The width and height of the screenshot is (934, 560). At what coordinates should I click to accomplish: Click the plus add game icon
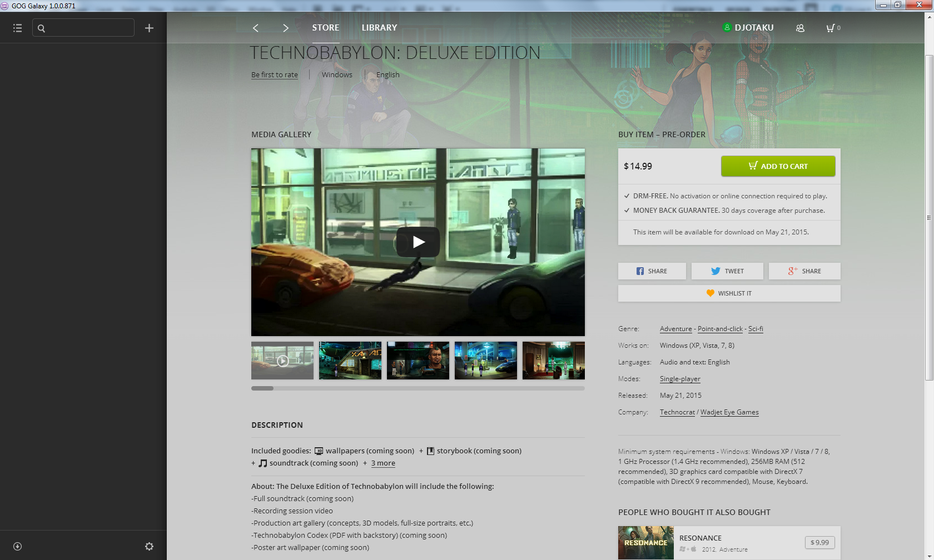149,28
